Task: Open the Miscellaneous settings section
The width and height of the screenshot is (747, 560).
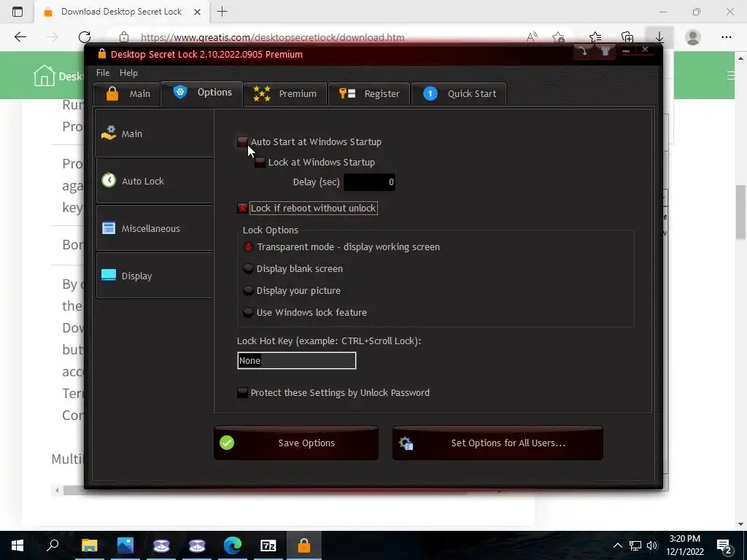Action: point(155,228)
